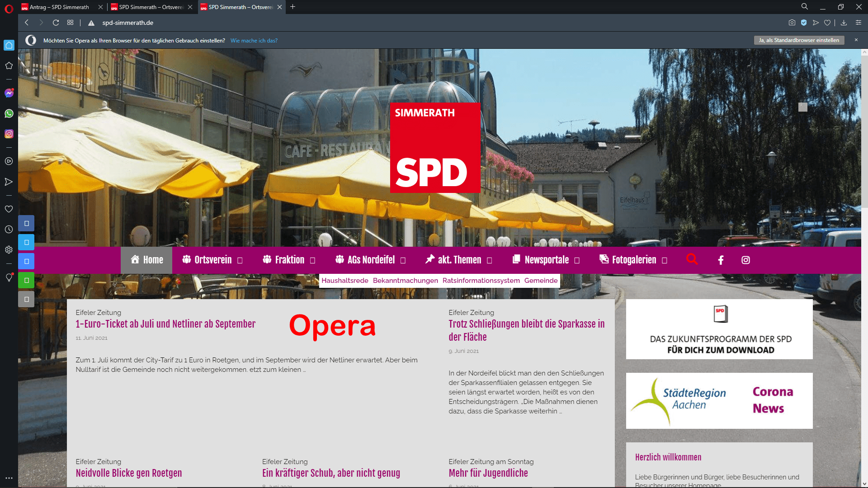Open the Opera menu logo

coord(9,9)
